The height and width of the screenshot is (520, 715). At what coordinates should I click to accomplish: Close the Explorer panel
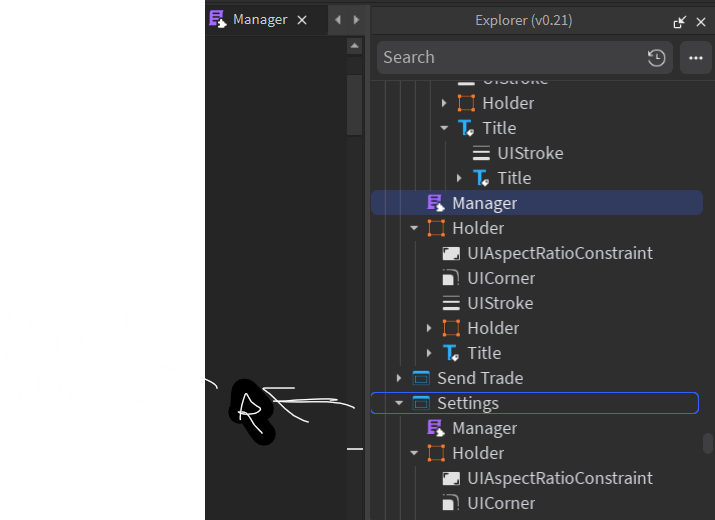tap(701, 20)
